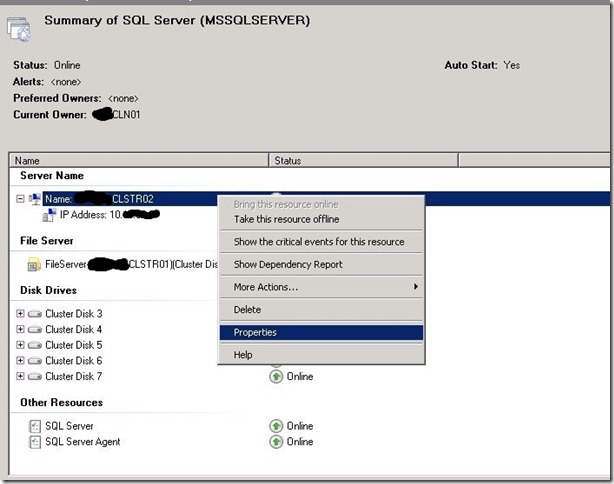Select the Cluster Disk 7 label
The height and width of the screenshot is (484, 614).
(74, 377)
